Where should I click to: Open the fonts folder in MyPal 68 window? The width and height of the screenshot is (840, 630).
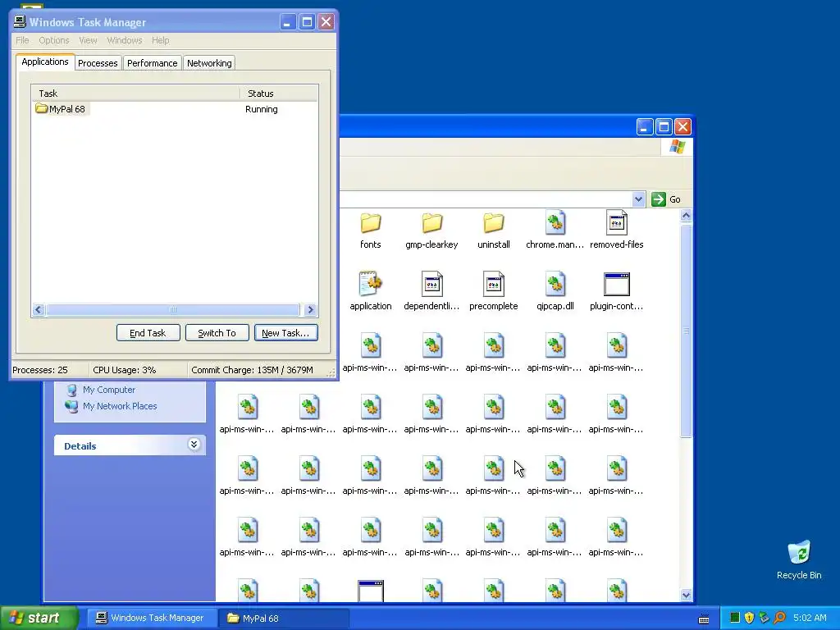pyautogui.click(x=370, y=223)
